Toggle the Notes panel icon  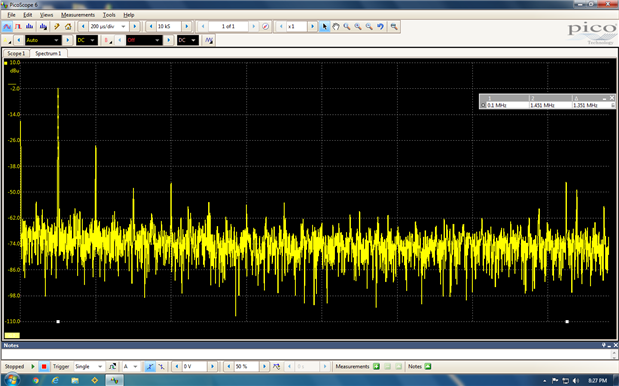(428, 367)
